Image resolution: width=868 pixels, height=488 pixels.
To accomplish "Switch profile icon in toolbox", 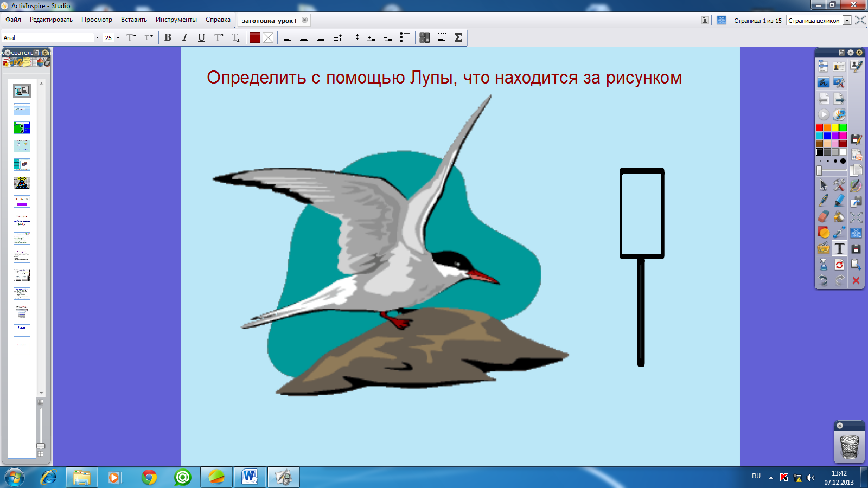I will 839,67.
